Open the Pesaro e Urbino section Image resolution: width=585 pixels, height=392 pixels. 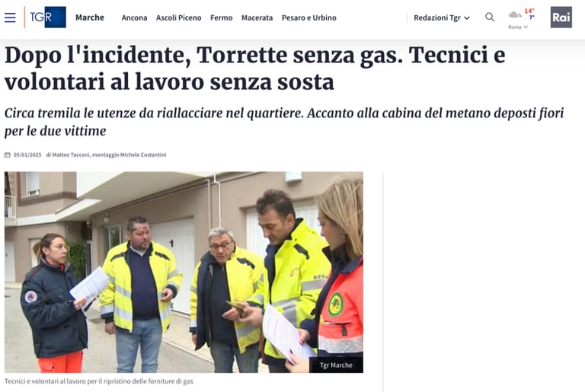click(x=309, y=18)
